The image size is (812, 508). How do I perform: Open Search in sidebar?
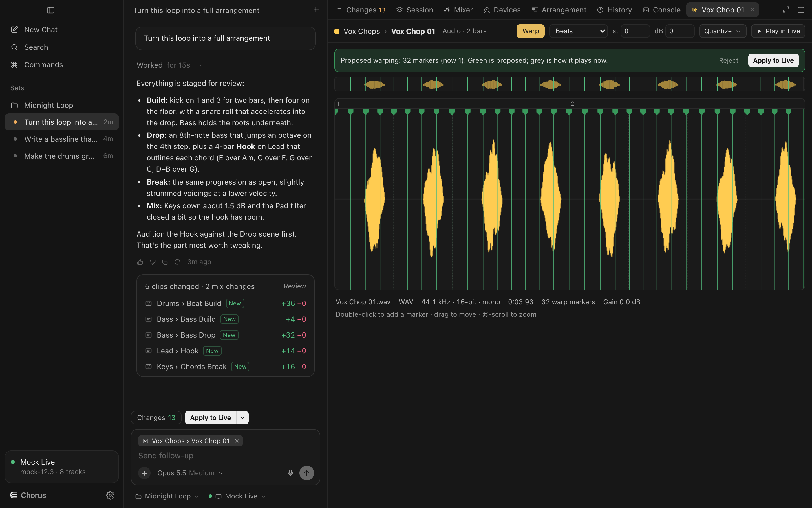(62, 47)
